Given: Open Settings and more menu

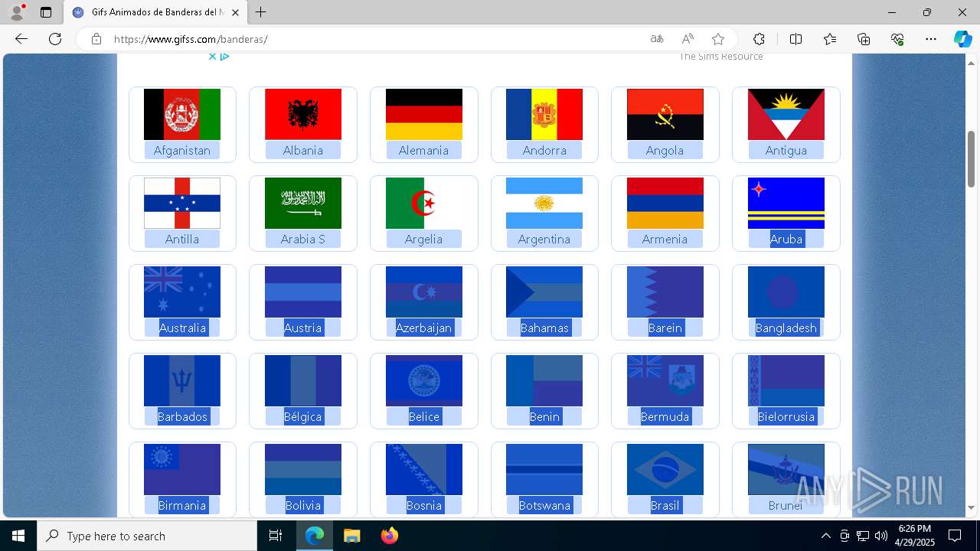Looking at the screenshot, I should 931,39.
